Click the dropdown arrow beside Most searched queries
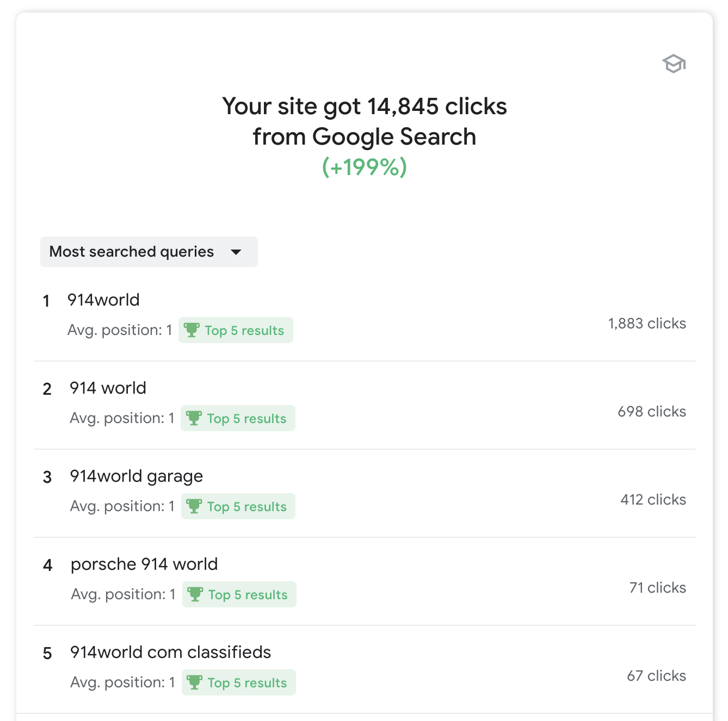This screenshot has width=728, height=721. pyautogui.click(x=236, y=252)
